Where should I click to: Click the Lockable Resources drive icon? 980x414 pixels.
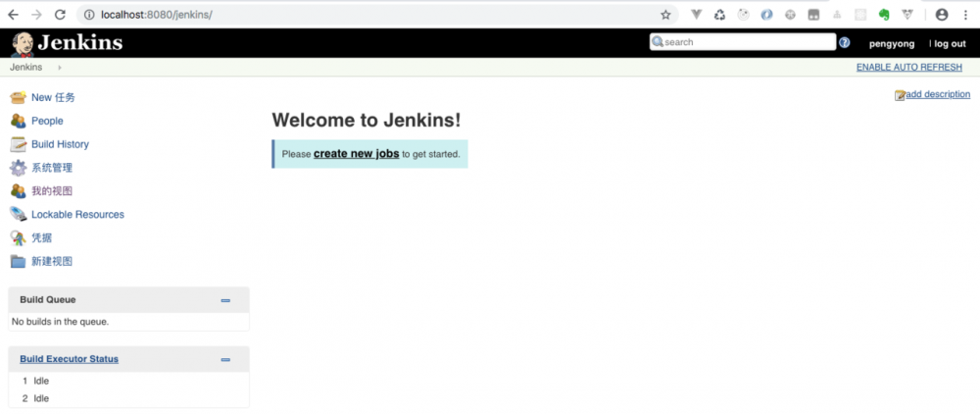pyautogui.click(x=18, y=215)
